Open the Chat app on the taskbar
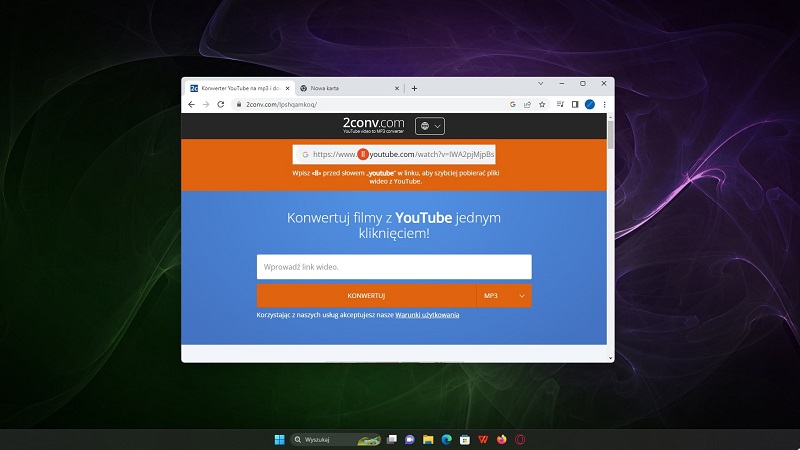The image size is (800, 450). [410, 439]
